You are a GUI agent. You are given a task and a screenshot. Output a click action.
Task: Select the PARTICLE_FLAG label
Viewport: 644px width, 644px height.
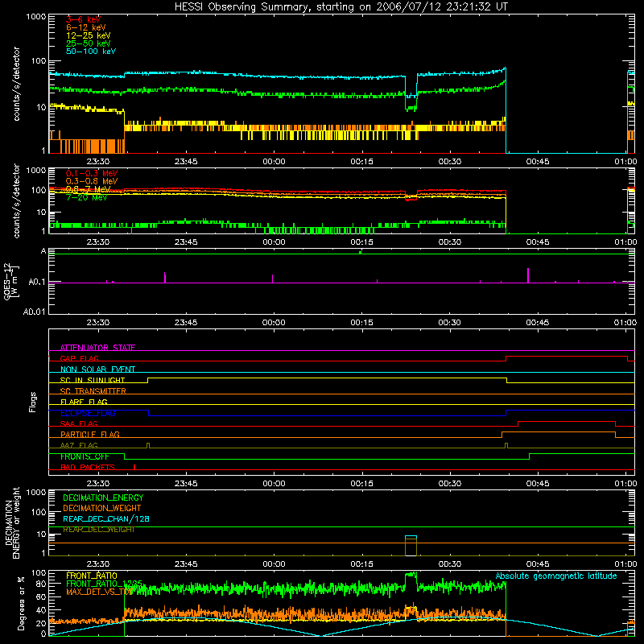(x=90, y=435)
